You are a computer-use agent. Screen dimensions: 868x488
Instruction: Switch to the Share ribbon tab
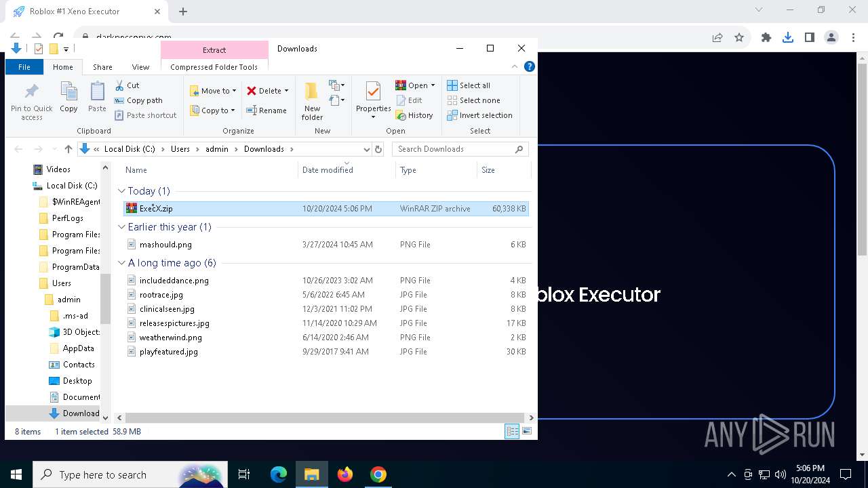pos(102,67)
